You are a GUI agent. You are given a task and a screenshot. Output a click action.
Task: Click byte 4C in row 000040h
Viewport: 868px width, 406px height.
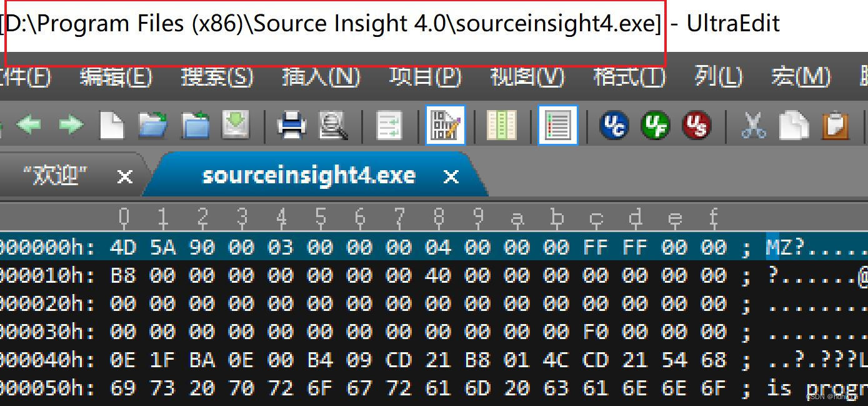click(556, 360)
